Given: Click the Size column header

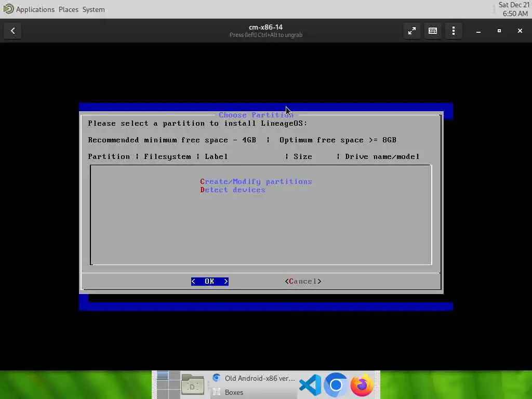Looking at the screenshot, I should click(303, 157).
